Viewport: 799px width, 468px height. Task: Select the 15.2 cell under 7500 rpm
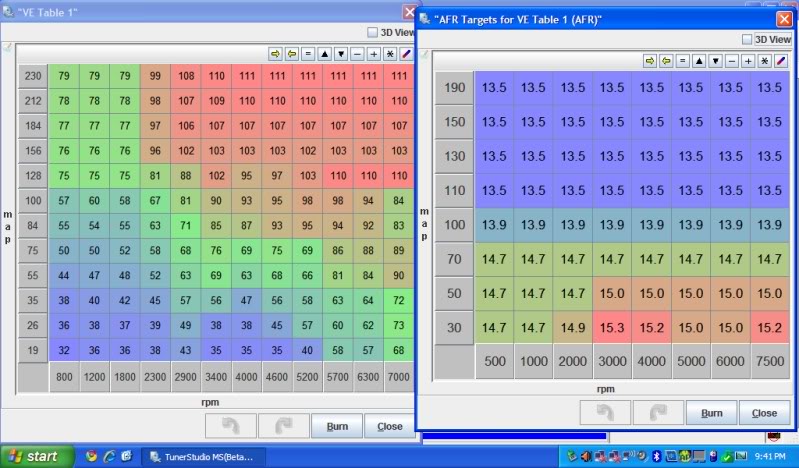click(x=769, y=328)
